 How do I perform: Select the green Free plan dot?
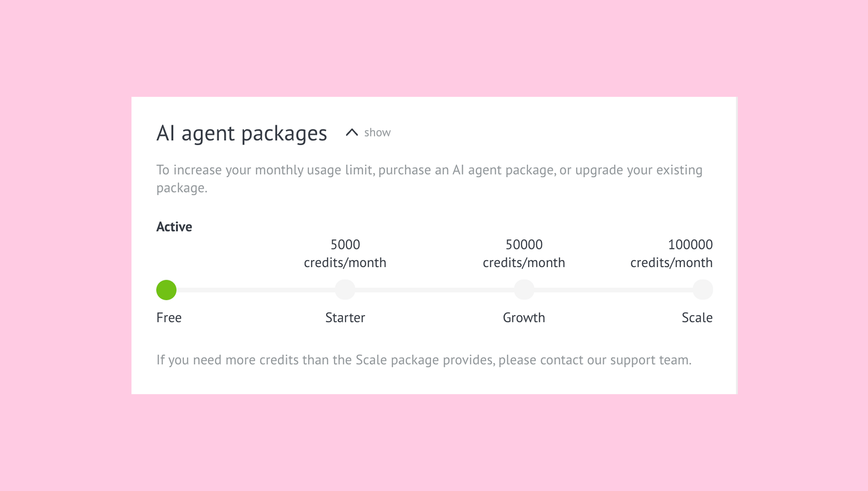point(166,290)
